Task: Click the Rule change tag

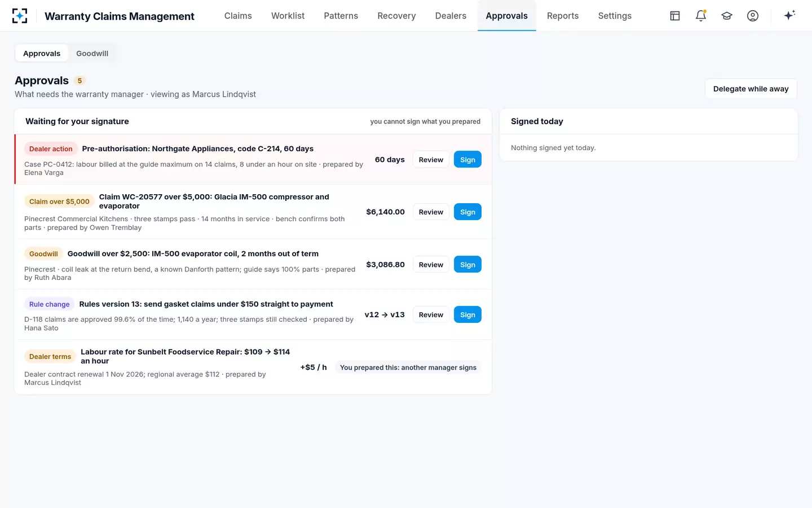Action: pyautogui.click(x=50, y=304)
